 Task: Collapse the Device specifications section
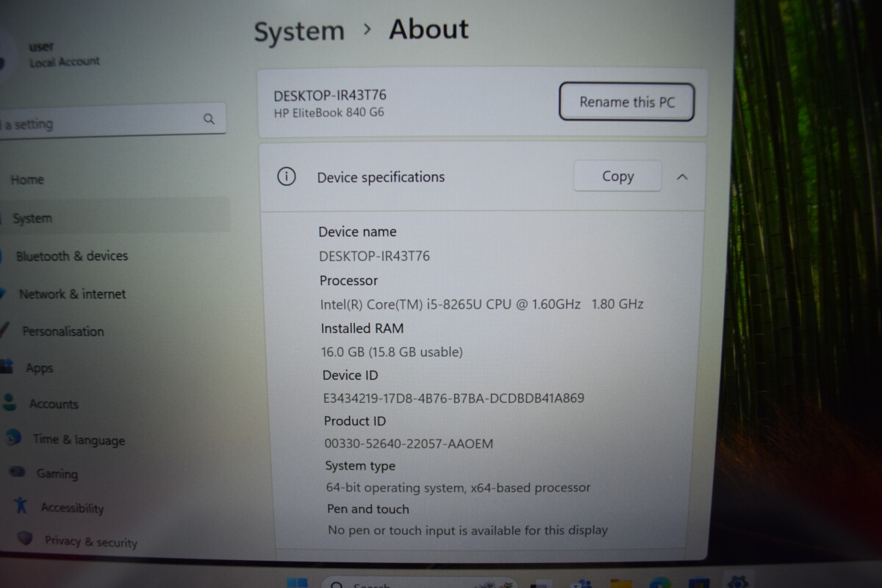[682, 176]
